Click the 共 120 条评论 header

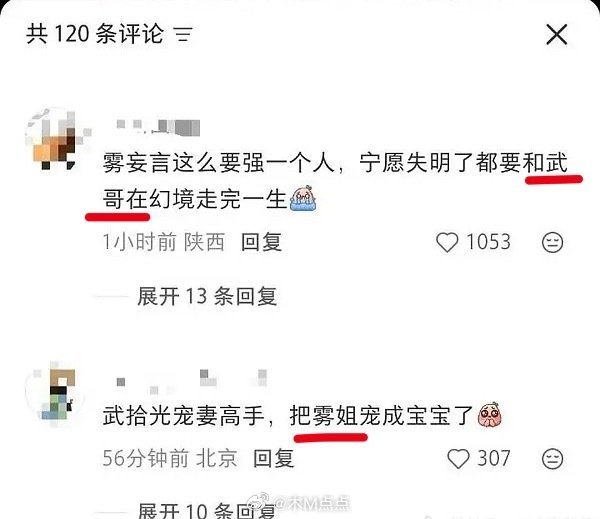click(x=95, y=34)
